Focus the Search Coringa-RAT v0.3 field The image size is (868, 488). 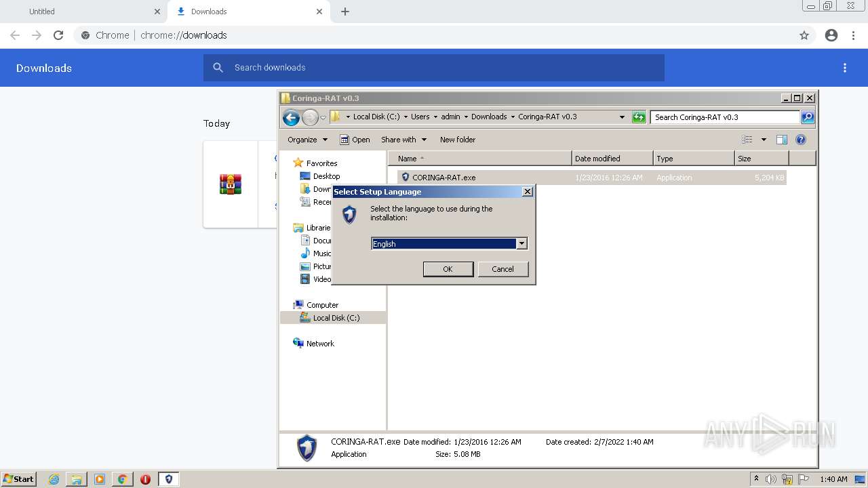(x=725, y=117)
